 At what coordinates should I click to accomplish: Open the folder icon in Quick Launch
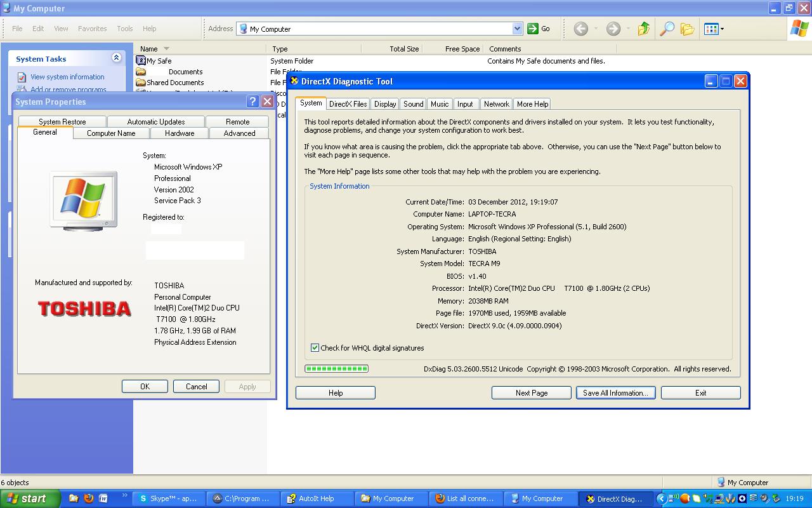point(74,498)
